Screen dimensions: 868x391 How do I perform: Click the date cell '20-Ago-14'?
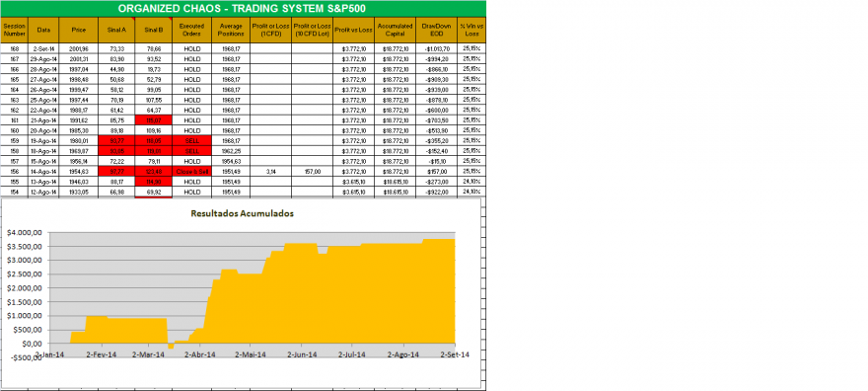coord(43,130)
